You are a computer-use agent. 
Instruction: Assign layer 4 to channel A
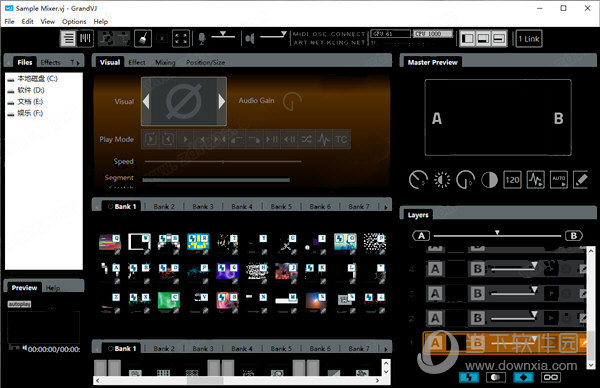[435, 269]
